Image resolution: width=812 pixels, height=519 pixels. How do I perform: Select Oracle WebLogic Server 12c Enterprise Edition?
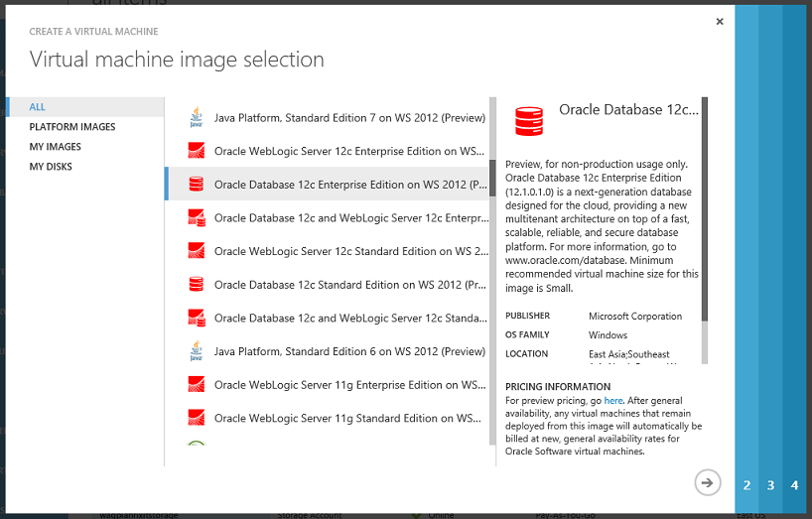click(327, 151)
